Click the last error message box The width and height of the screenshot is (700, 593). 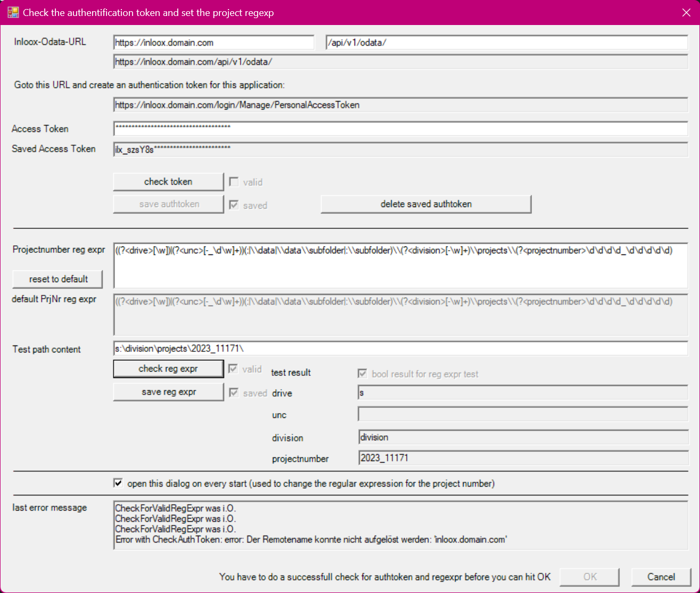click(x=401, y=525)
